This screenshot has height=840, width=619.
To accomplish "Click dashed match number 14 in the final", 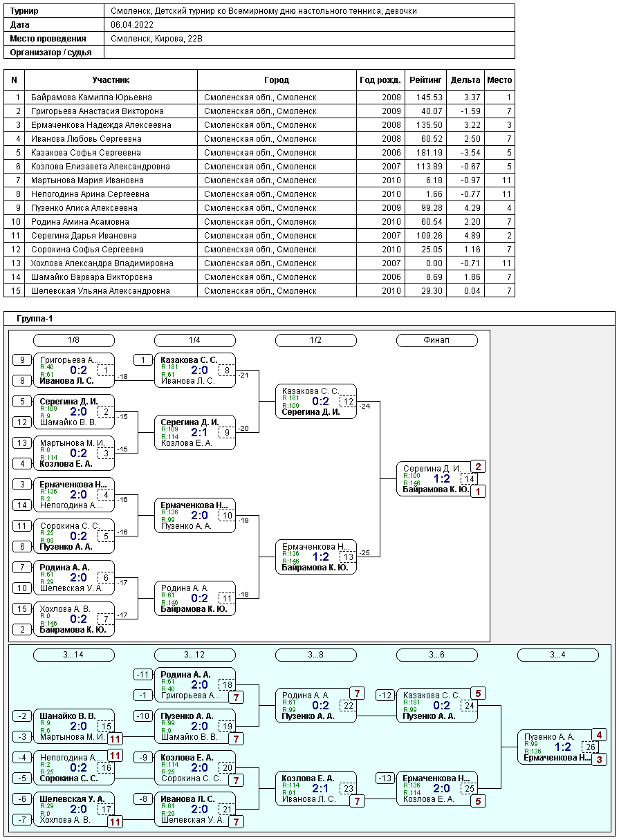I will pyautogui.click(x=469, y=479).
